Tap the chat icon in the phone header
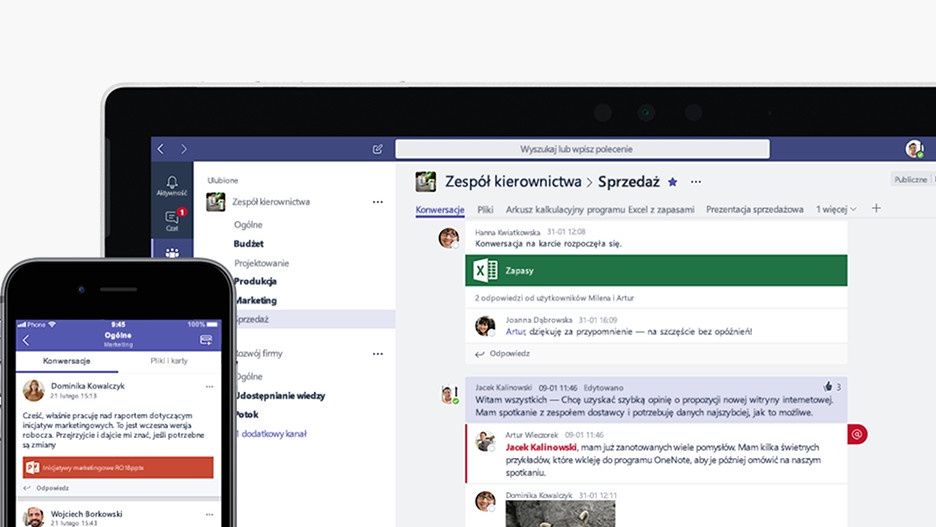Viewport: 936px width, 527px height. point(206,340)
